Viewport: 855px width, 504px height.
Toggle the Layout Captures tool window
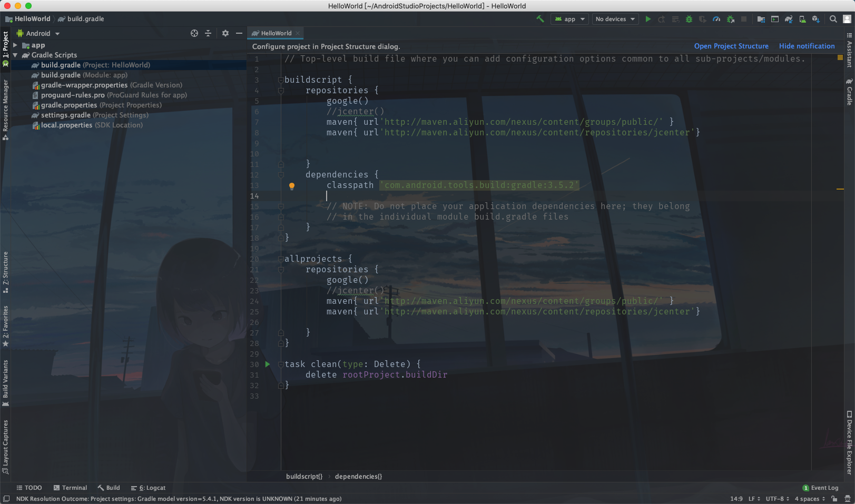tap(5, 447)
